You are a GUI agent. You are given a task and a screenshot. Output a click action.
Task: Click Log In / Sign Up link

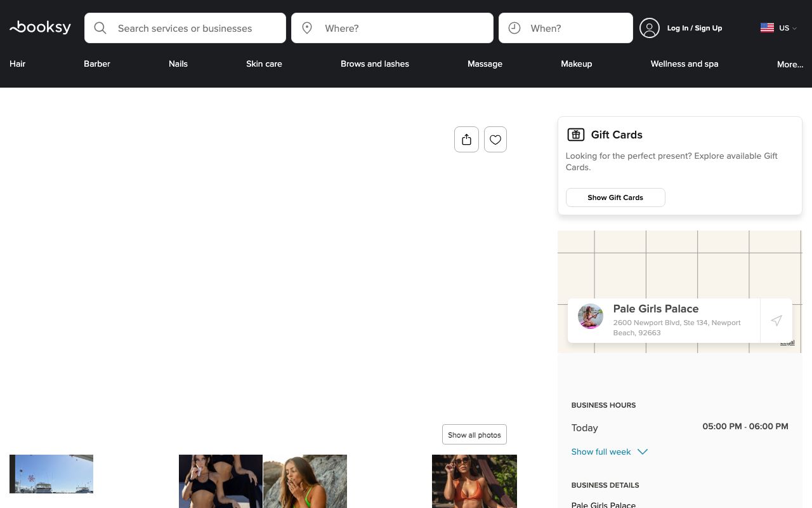point(694,28)
